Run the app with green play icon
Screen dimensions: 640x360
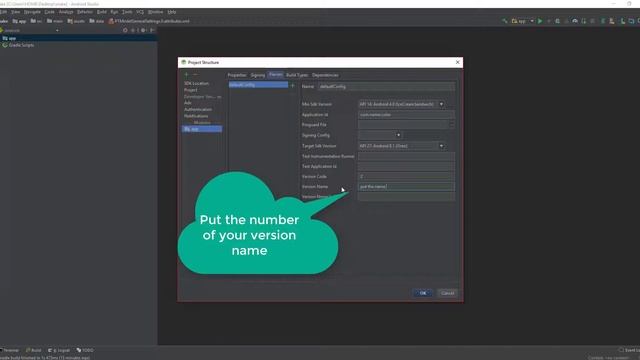pos(540,21)
